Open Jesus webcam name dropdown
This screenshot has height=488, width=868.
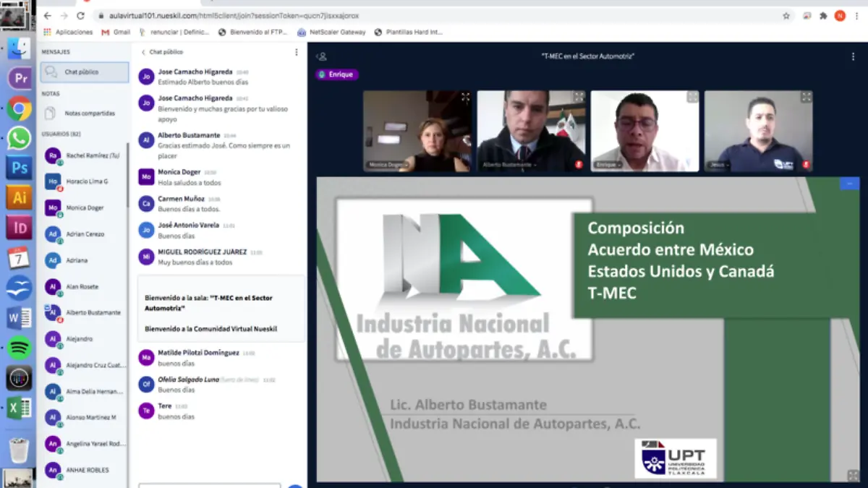[x=718, y=165]
